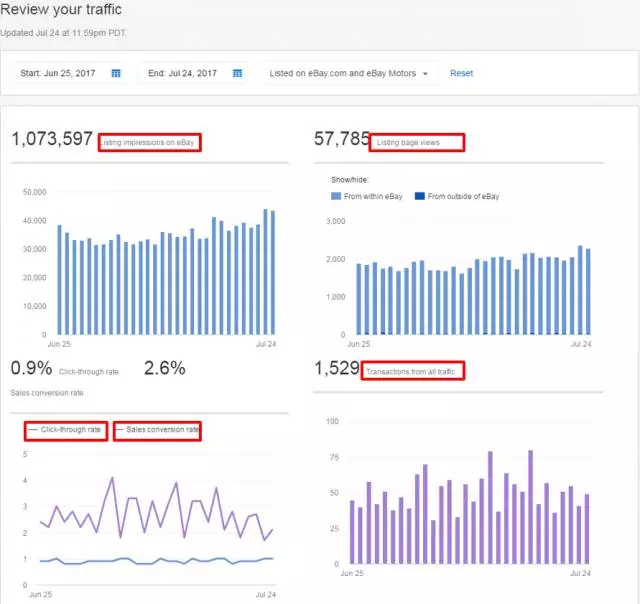Click the highest peak on sales conversion line
This screenshot has width=640, height=604.
click(x=112, y=478)
